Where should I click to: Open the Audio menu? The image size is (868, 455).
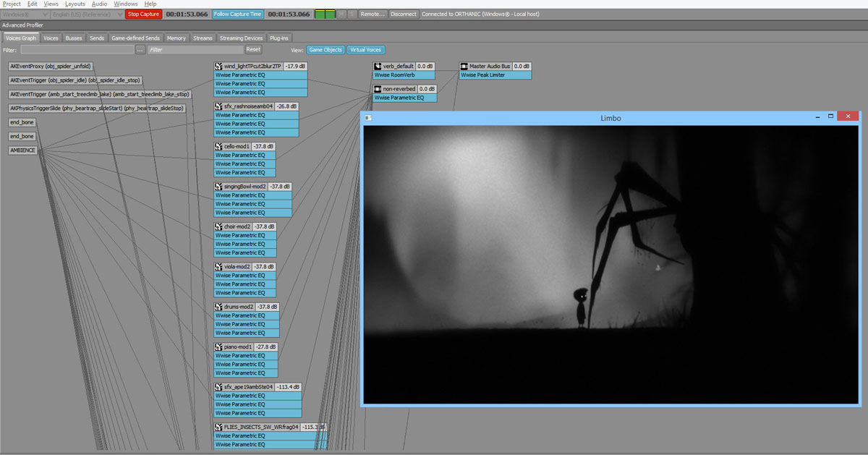100,4
